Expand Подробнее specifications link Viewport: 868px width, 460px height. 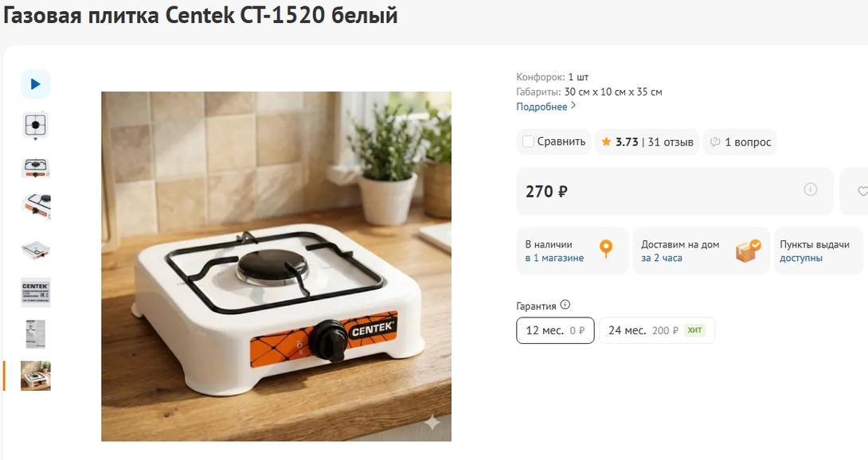545,107
